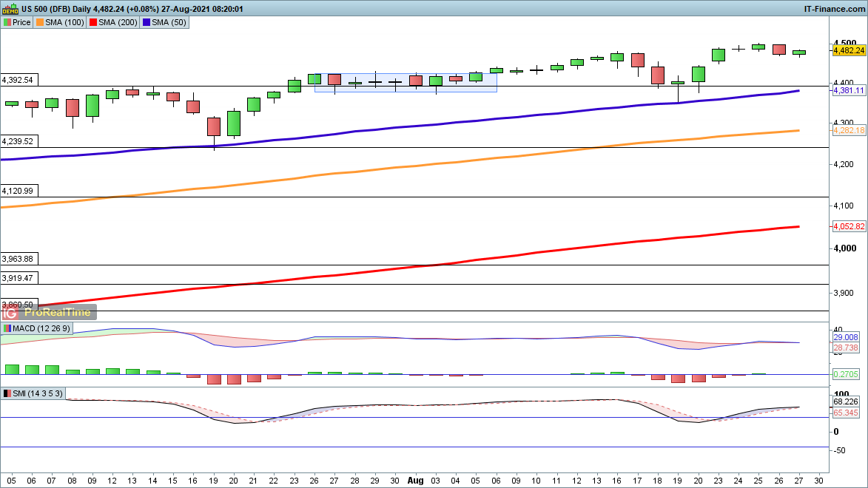The width and height of the screenshot is (868, 488).
Task: Click the SMA 200 value tag 4,052.82
Action: (849, 226)
